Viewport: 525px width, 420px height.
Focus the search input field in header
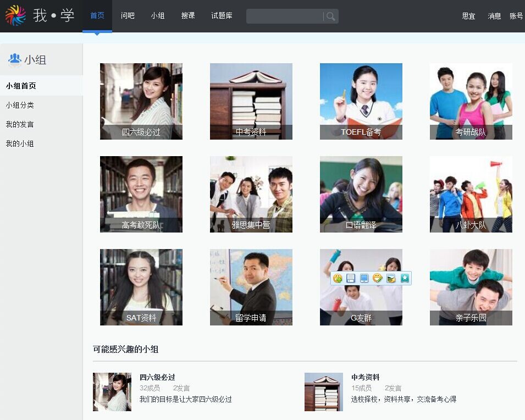[284, 16]
